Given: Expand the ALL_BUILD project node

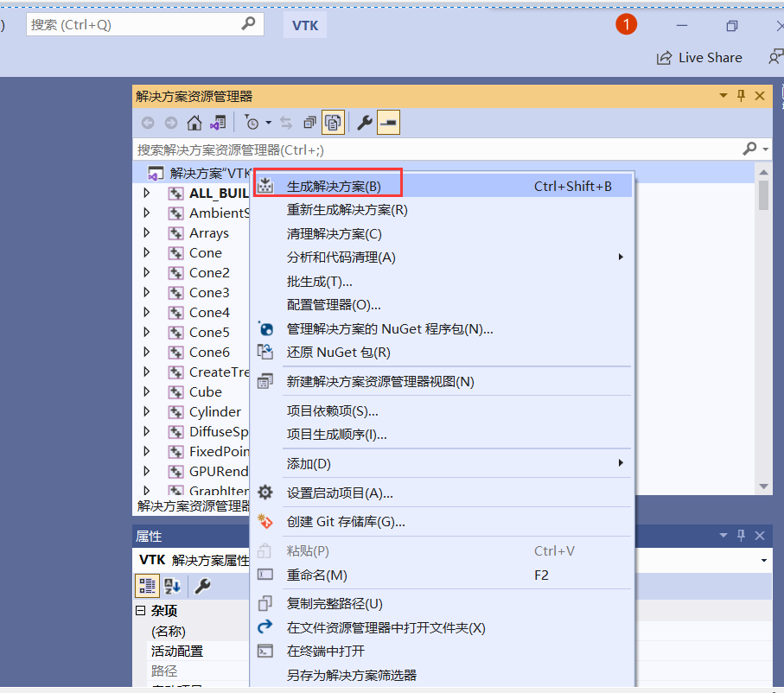Looking at the screenshot, I should (146, 193).
